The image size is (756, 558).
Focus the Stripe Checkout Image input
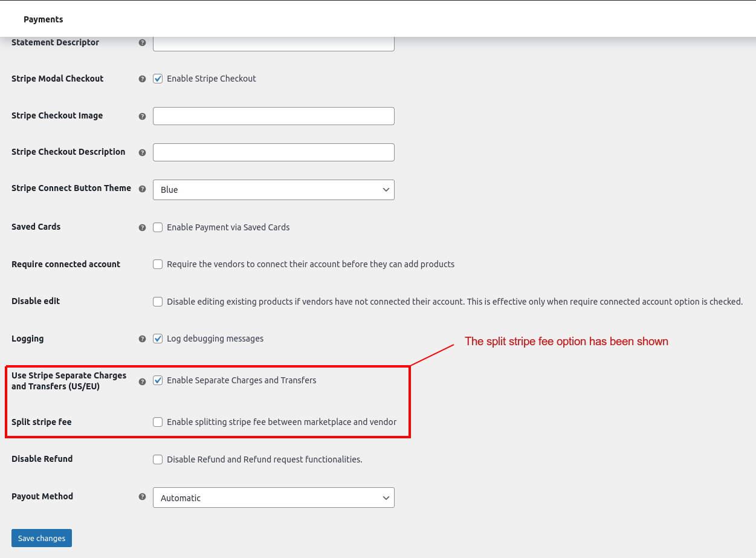tap(274, 116)
